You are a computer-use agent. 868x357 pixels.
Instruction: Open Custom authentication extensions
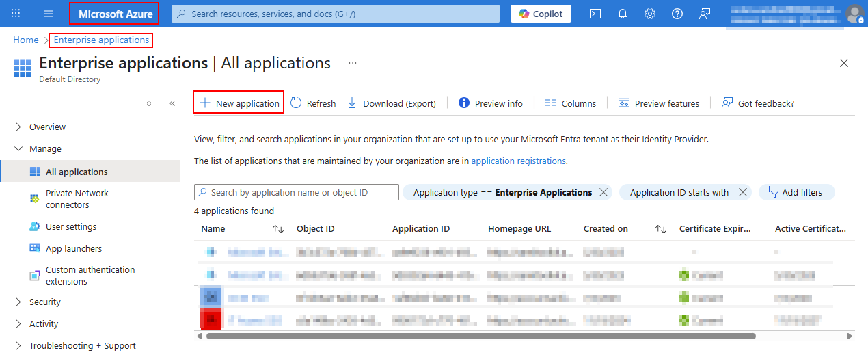pyautogui.click(x=90, y=276)
